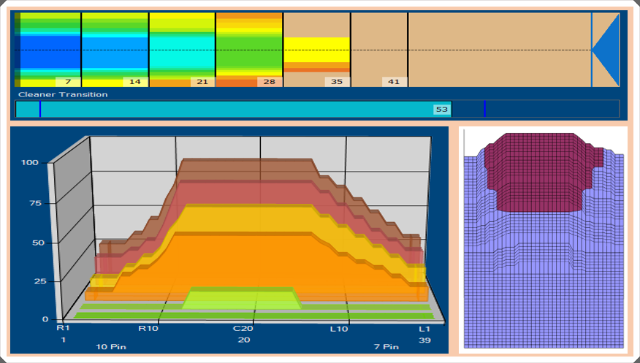Select the lane zone labeled 14

tap(115, 50)
